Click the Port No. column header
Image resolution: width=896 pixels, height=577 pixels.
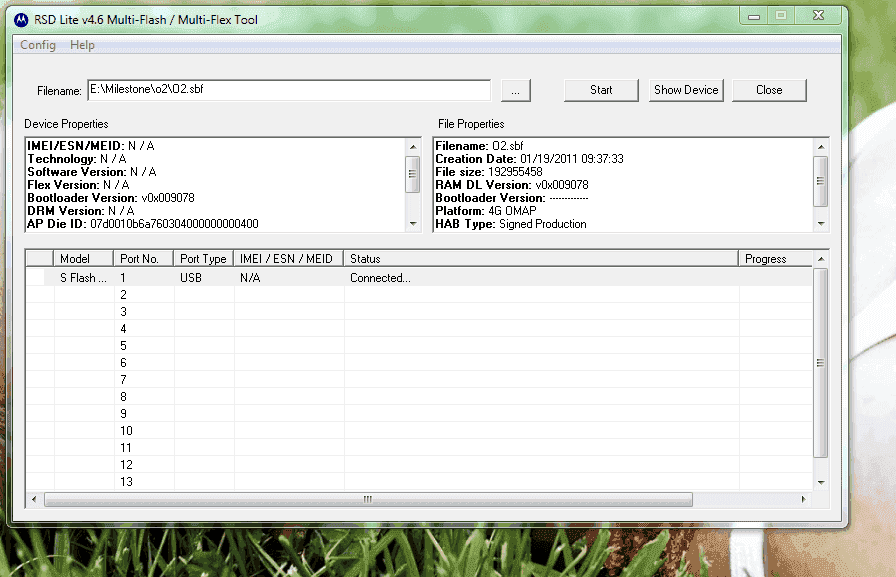[x=144, y=259]
